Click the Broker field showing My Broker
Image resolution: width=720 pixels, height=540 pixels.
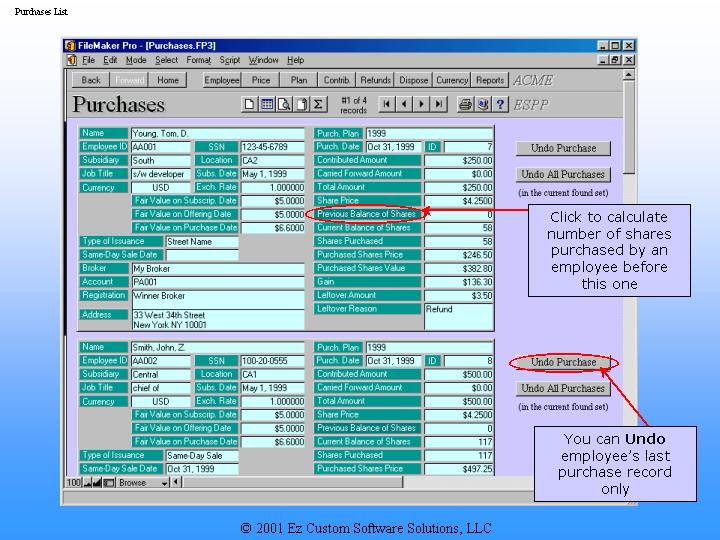[218, 269]
